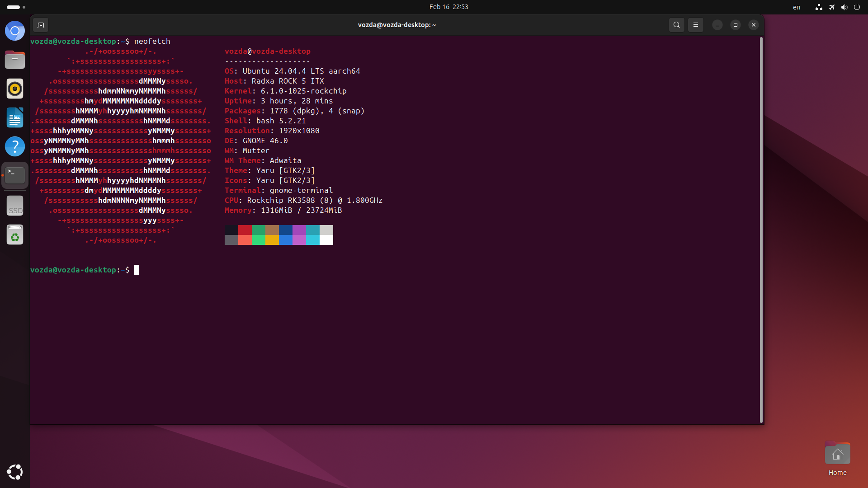Click the Terminal dock icon

15,175
